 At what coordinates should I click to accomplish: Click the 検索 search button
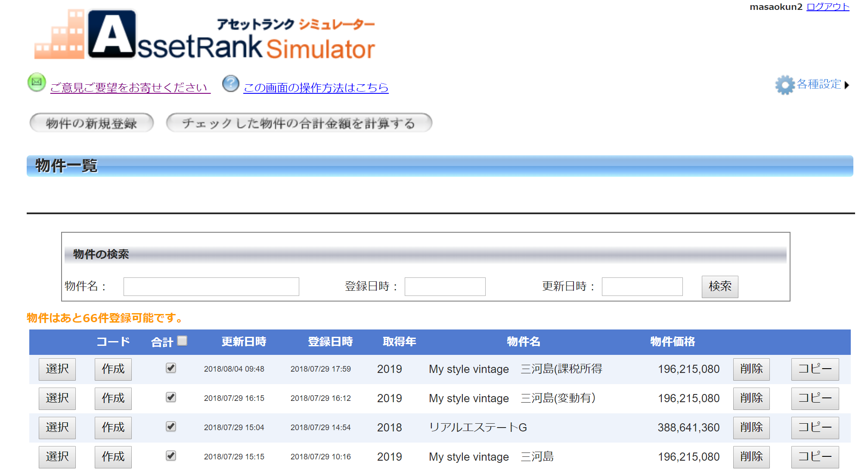(x=719, y=286)
